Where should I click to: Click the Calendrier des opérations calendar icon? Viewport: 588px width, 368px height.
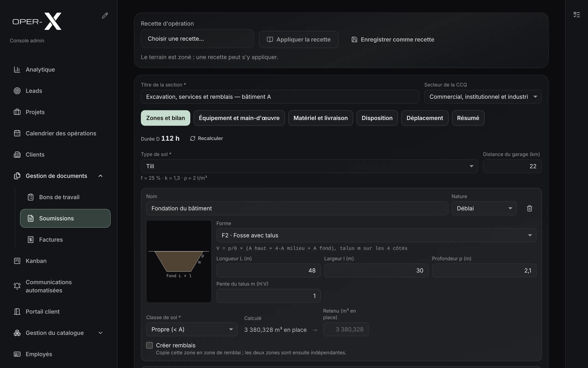tap(17, 133)
